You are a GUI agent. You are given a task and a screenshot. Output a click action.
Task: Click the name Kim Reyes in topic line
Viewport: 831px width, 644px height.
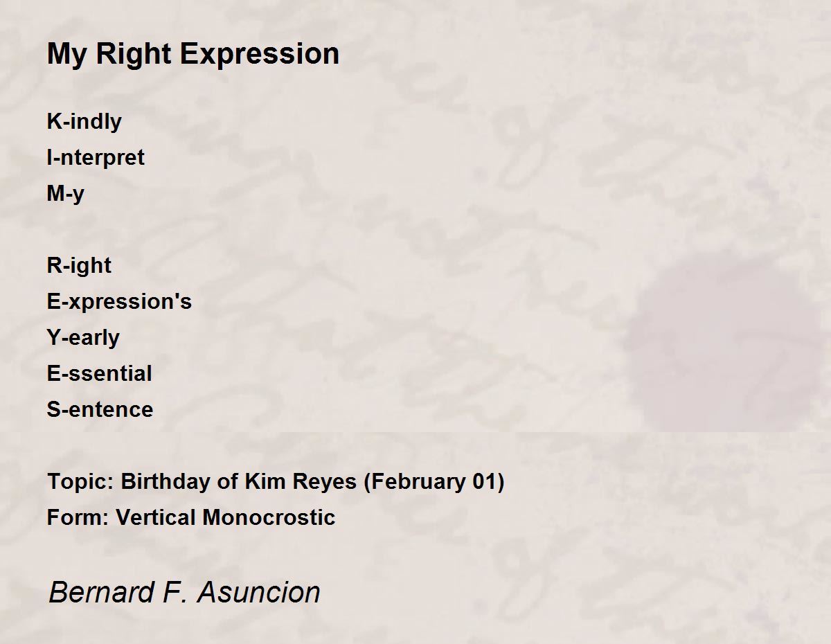point(301,481)
